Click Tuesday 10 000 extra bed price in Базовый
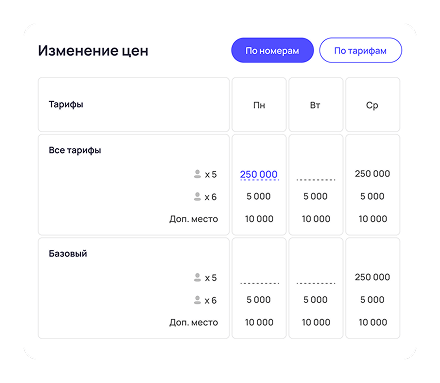This screenshot has height=383, width=440. tap(316, 322)
